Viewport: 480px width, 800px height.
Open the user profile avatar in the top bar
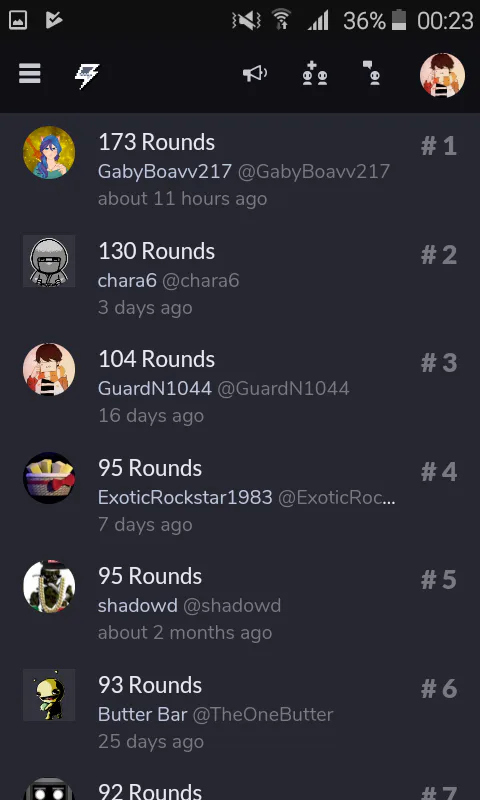tap(442, 75)
